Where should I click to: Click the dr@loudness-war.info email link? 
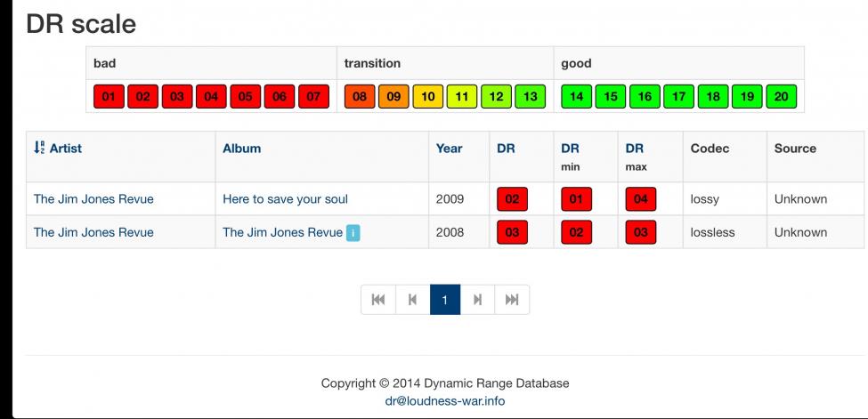(445, 400)
